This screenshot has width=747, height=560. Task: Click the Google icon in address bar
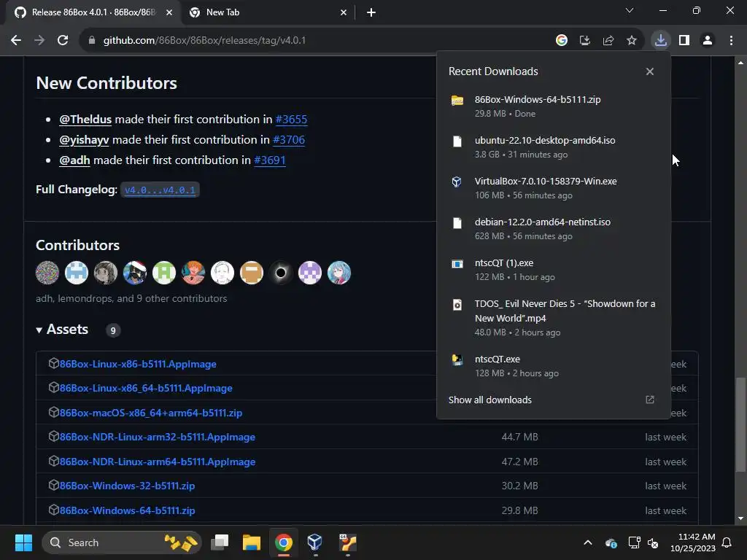(x=562, y=41)
